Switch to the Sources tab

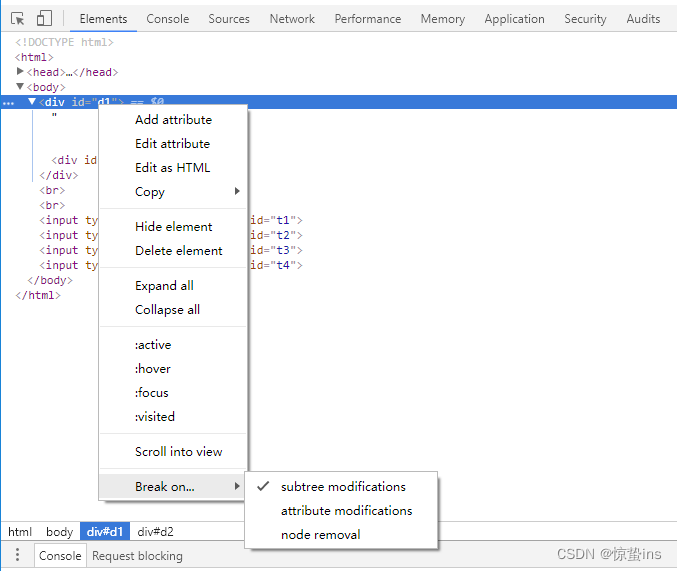229,19
